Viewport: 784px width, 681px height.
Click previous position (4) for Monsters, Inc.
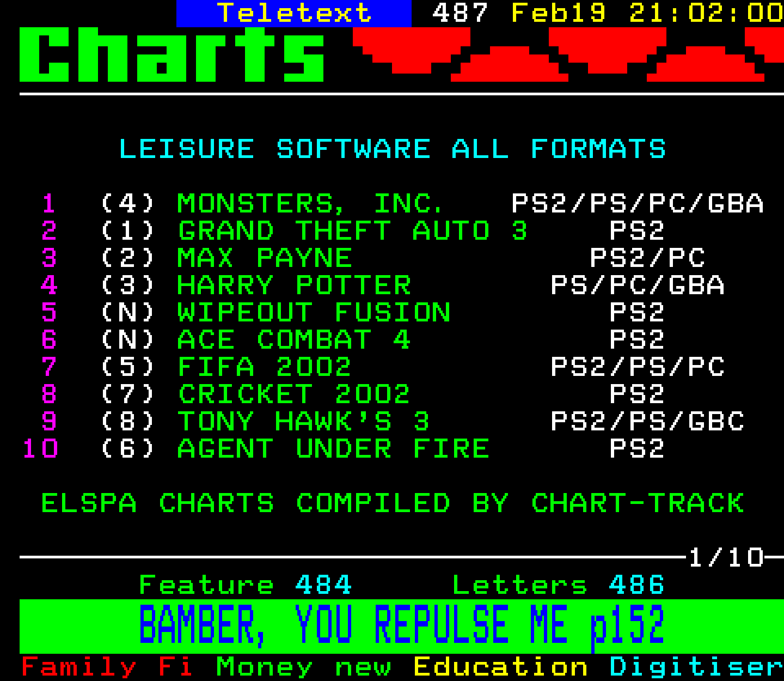point(128,204)
